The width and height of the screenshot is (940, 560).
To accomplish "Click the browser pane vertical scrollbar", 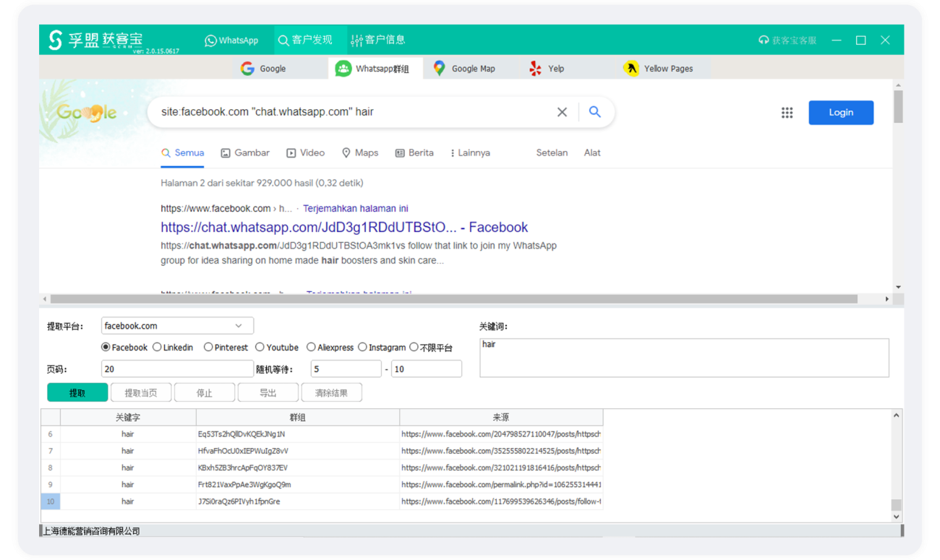I will (898, 108).
